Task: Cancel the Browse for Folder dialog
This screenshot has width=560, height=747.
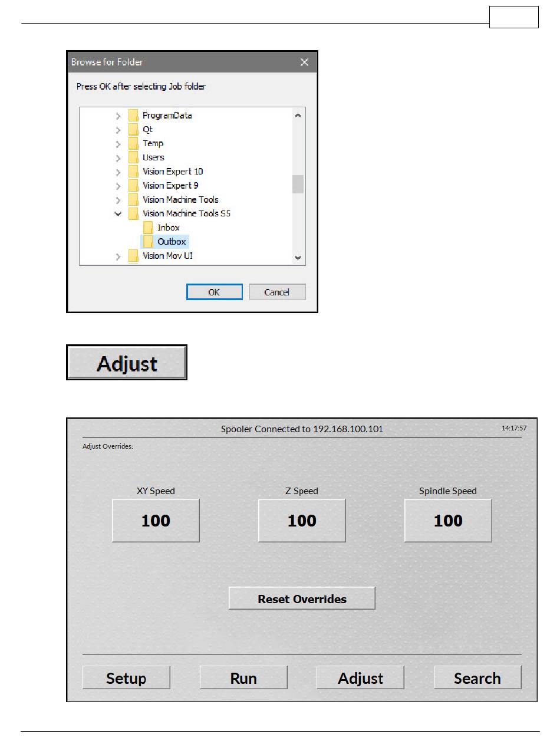Action: pos(277,292)
